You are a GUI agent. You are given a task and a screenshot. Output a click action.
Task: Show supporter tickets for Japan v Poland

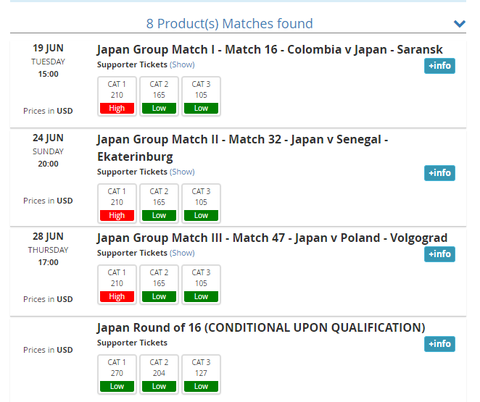click(x=182, y=253)
